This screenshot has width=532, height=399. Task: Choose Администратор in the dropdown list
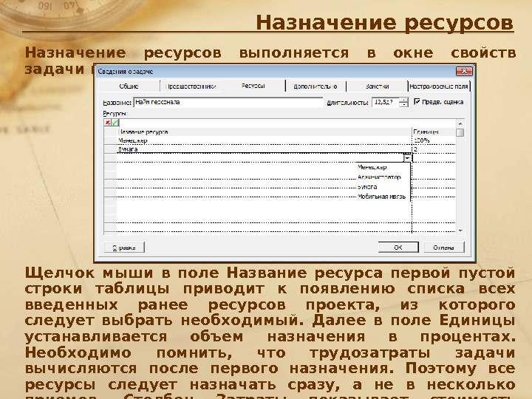[x=383, y=177]
